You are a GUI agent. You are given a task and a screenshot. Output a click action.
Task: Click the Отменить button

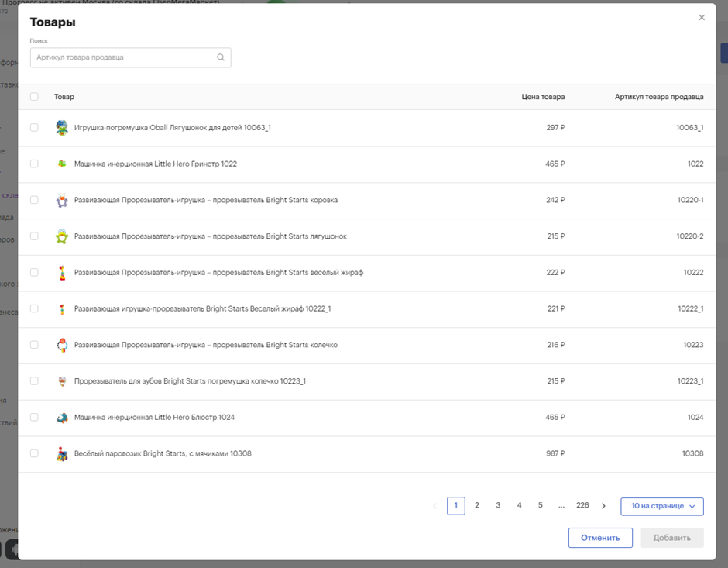[600, 538]
